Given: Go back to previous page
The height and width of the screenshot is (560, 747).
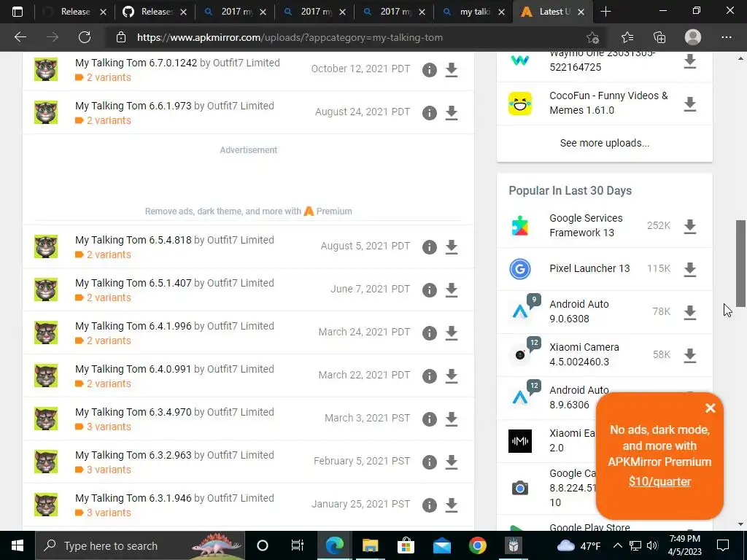Looking at the screenshot, I should point(20,37).
